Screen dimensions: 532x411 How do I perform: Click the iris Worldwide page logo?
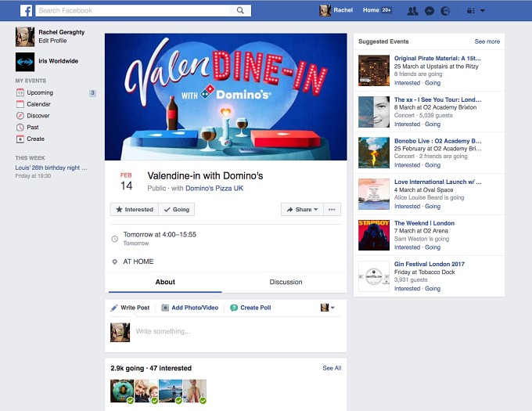click(25, 62)
